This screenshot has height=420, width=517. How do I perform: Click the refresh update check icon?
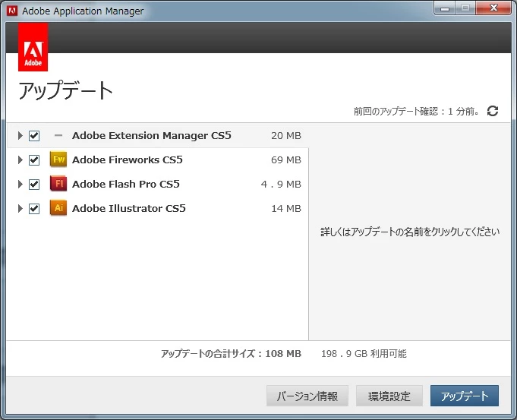(493, 111)
